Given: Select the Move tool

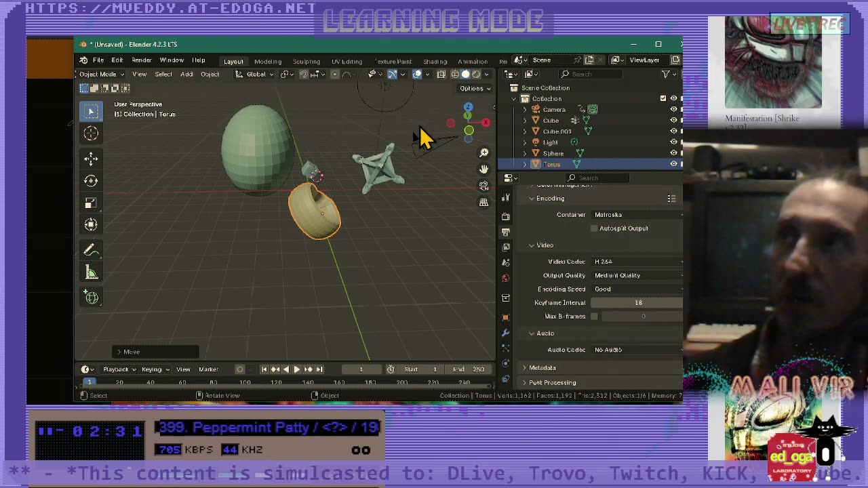Looking at the screenshot, I should coord(91,159).
